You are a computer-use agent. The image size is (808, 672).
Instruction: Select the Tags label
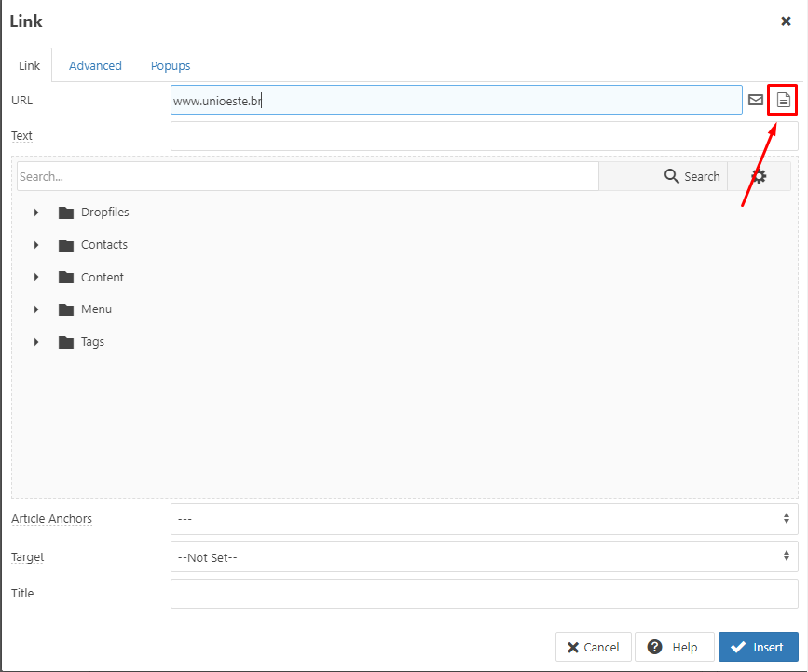tap(93, 342)
